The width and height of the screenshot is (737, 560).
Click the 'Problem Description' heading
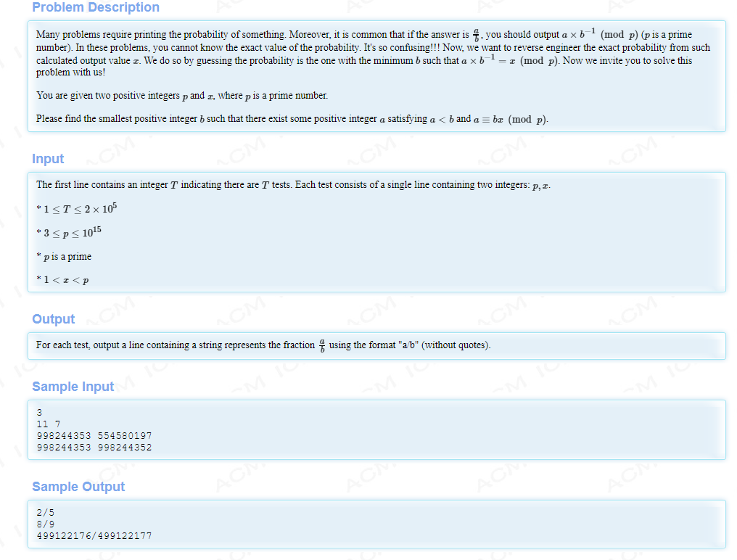96,7
